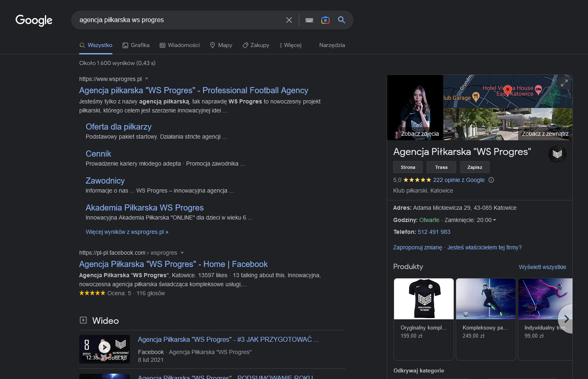Click video date '8 lut 2021'
Screen dimensions: 588x379
151,360
